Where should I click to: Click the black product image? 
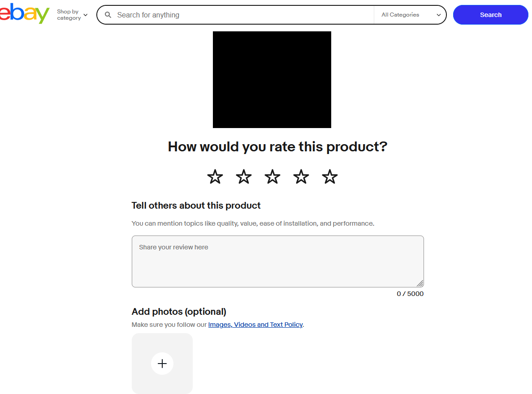pos(272,80)
